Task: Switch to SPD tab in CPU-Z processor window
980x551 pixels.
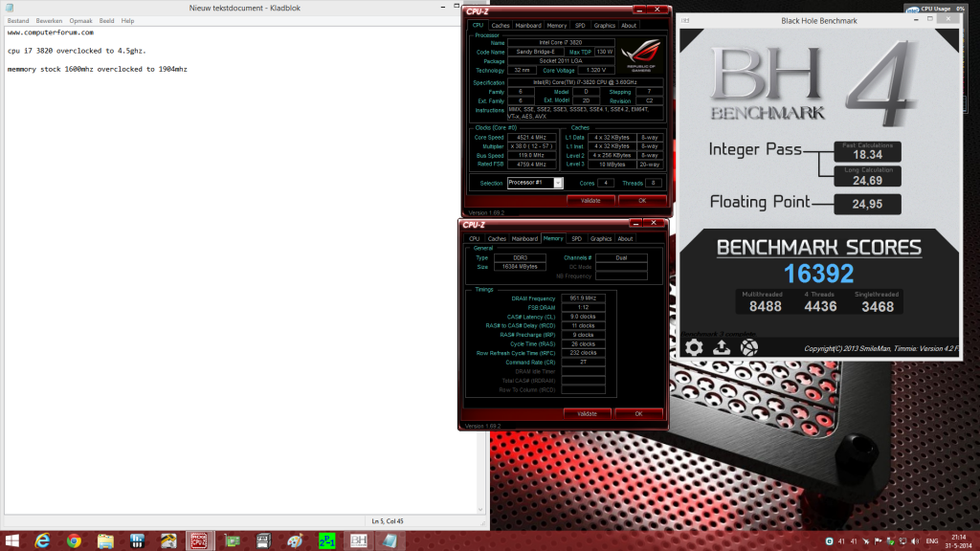Action: click(x=580, y=26)
